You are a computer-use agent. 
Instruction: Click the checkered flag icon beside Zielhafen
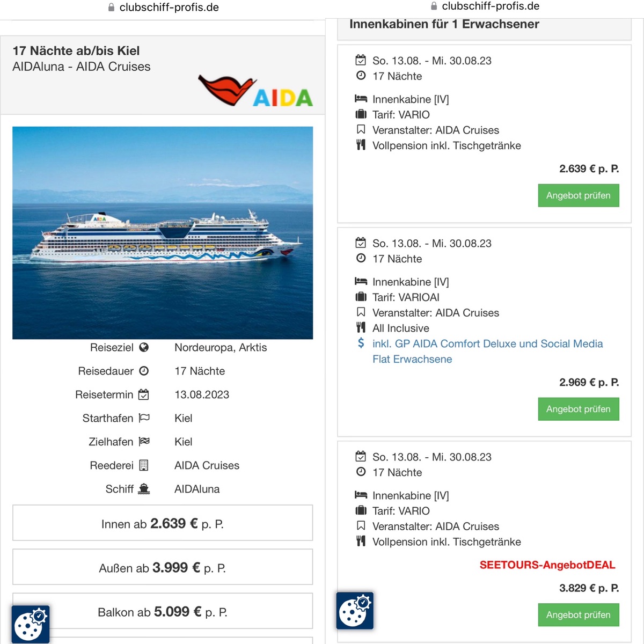click(144, 442)
